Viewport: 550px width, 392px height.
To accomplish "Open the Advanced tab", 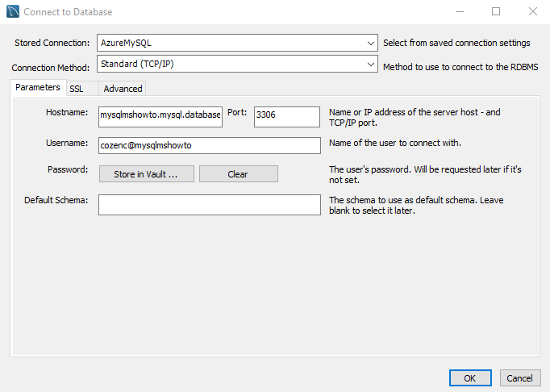I will (123, 89).
